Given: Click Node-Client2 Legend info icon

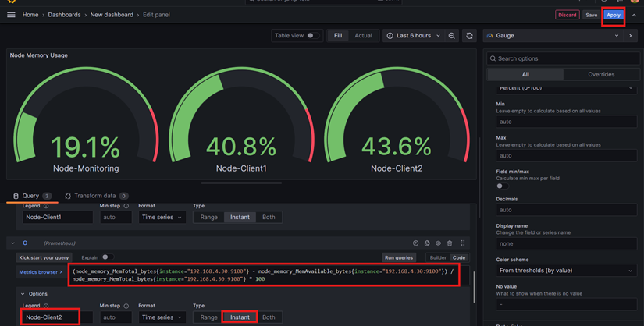Looking at the screenshot, I should click(x=46, y=306).
